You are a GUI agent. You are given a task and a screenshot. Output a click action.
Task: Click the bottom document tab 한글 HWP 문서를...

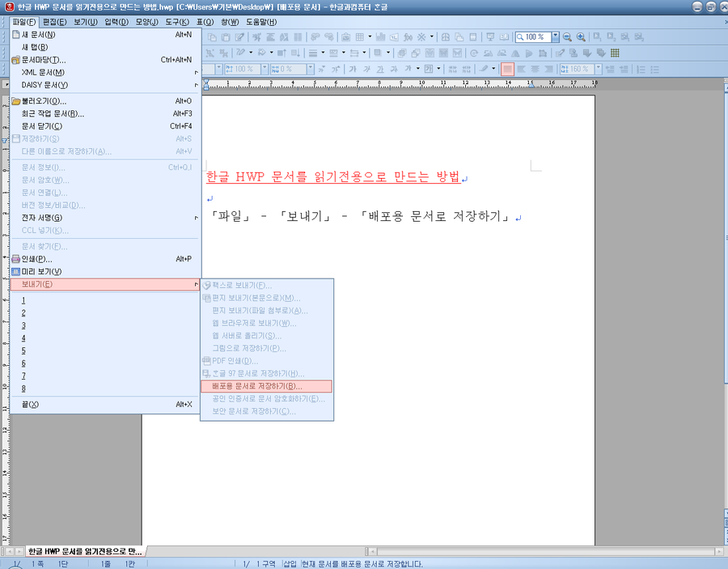[x=84, y=551]
